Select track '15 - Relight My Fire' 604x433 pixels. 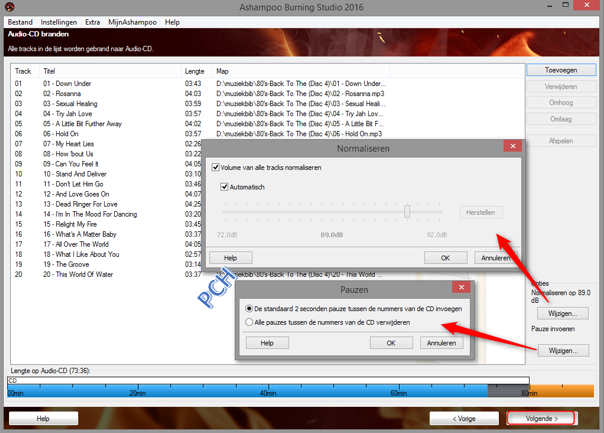70,224
